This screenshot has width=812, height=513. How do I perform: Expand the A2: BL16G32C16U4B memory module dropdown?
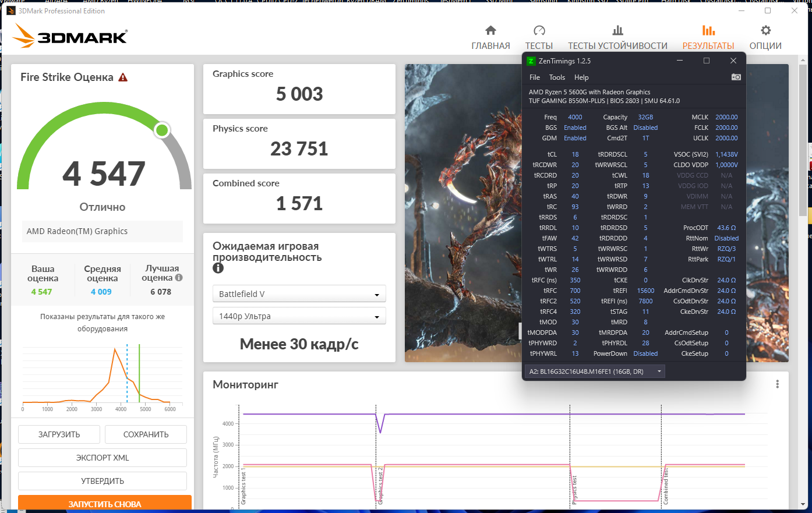click(595, 372)
